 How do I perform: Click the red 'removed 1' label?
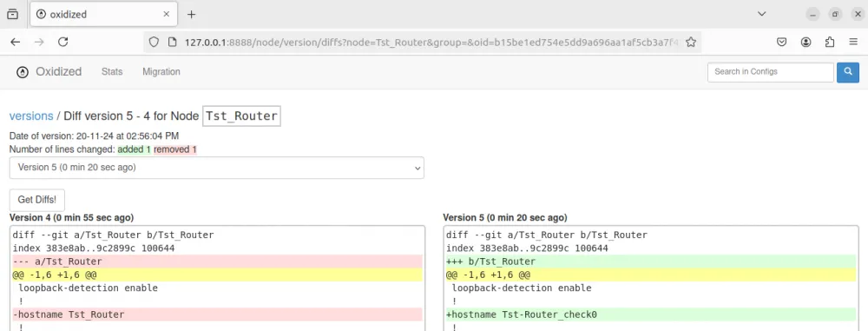pos(175,149)
